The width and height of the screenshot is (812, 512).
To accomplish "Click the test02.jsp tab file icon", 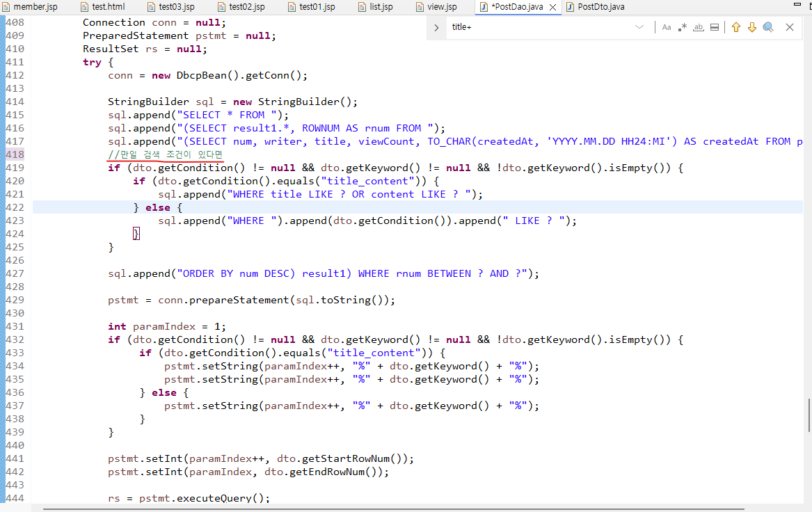I will point(222,7).
